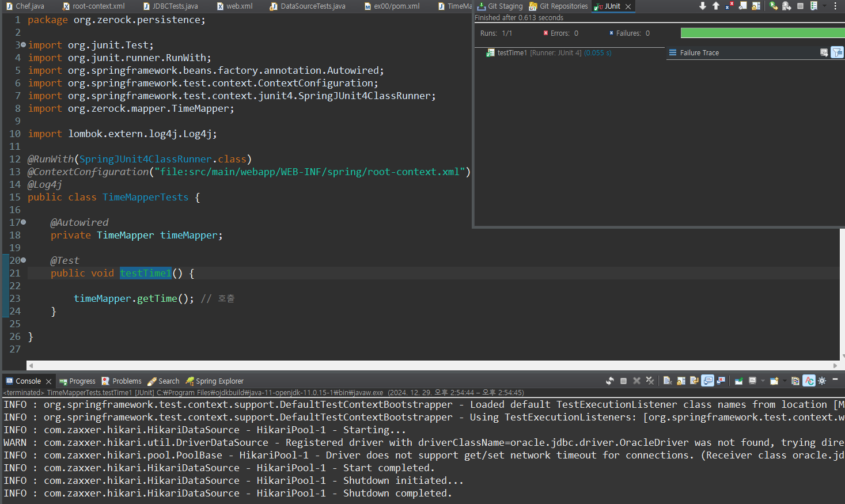Toggle ANSI console color support
Viewport: 845px width, 504px height.
[809, 381]
